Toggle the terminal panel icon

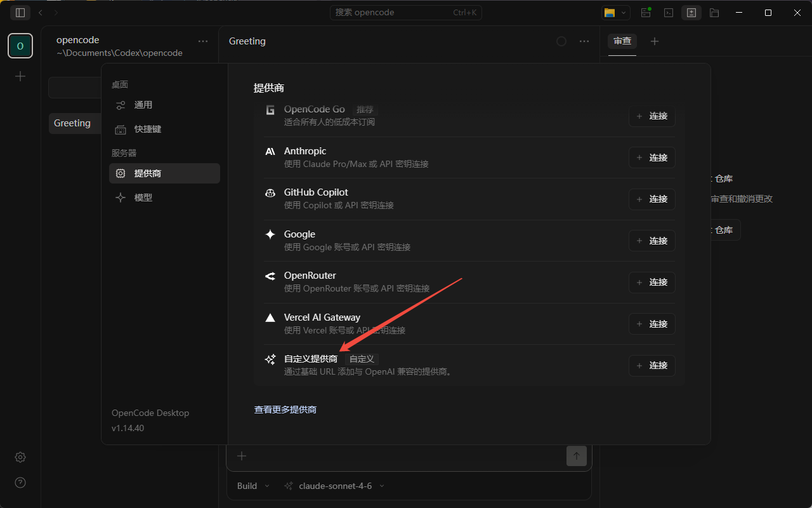pos(669,13)
